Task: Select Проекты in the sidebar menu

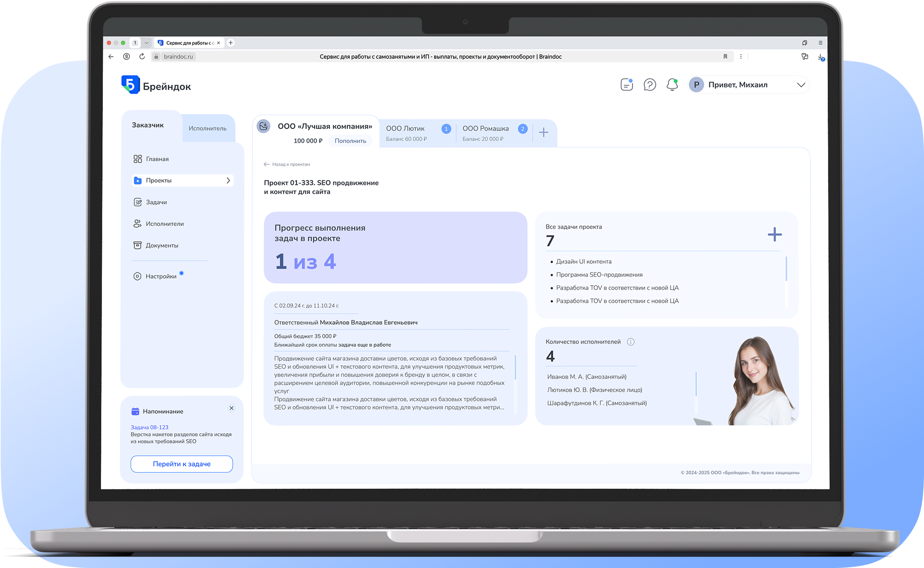Action: point(182,180)
